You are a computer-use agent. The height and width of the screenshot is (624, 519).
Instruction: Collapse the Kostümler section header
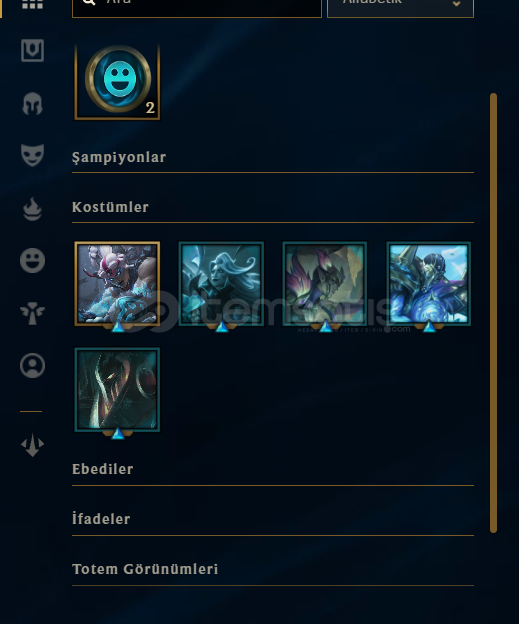coord(273,207)
